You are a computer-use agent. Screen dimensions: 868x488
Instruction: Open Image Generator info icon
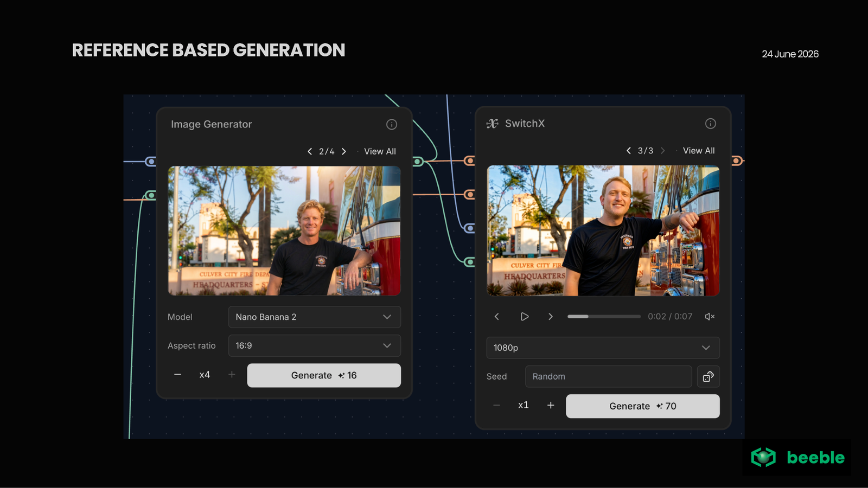coord(392,125)
